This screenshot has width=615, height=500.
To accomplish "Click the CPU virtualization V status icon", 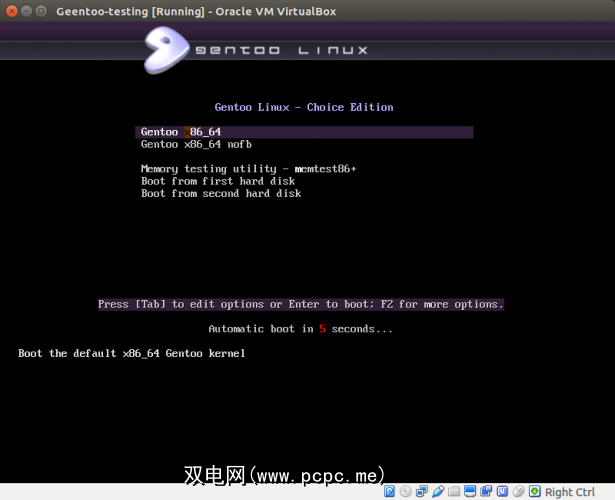I will point(502,491).
